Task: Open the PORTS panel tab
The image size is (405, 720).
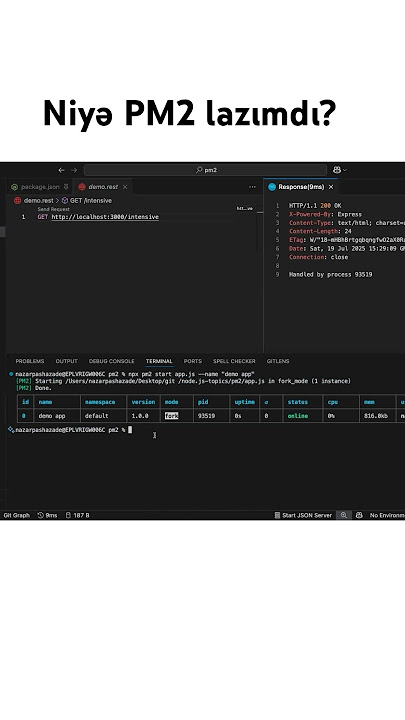Action: [192, 361]
